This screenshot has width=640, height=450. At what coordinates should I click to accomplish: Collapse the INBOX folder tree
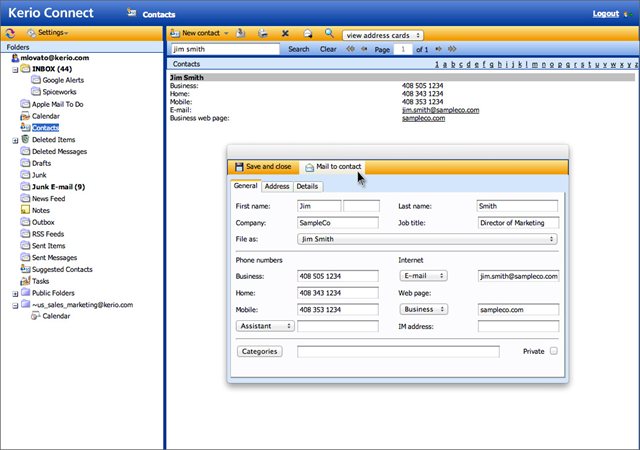click(15, 70)
